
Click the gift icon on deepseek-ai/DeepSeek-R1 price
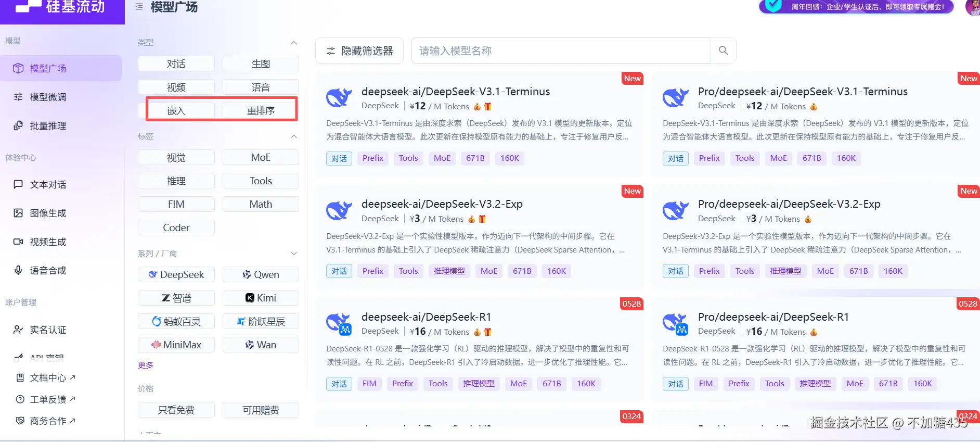(x=488, y=332)
